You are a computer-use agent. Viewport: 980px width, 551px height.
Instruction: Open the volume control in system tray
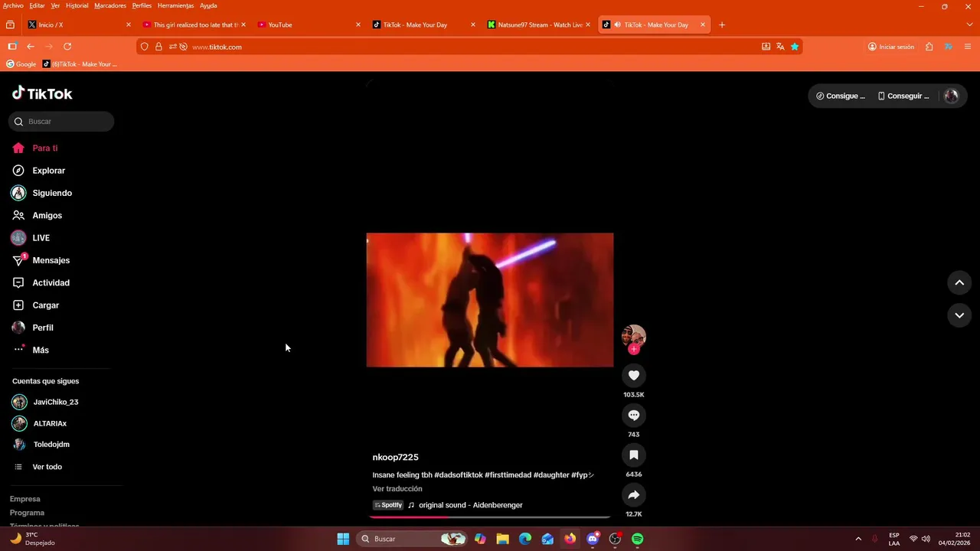926,539
